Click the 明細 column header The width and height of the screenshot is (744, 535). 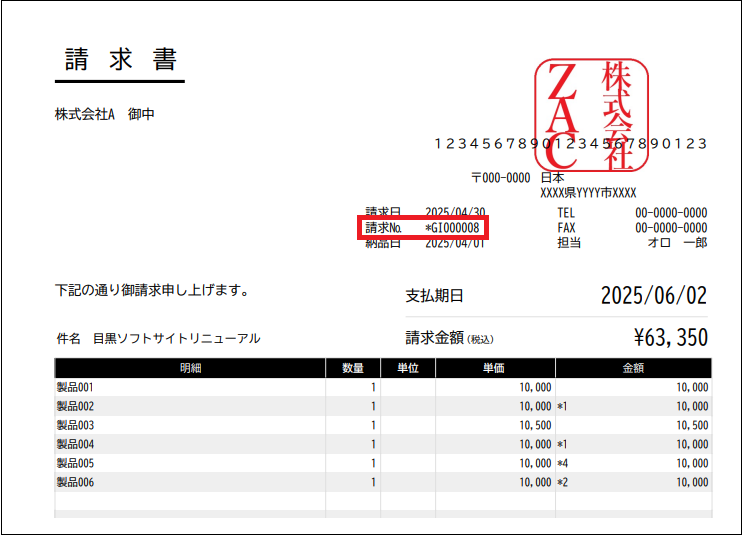click(x=190, y=368)
